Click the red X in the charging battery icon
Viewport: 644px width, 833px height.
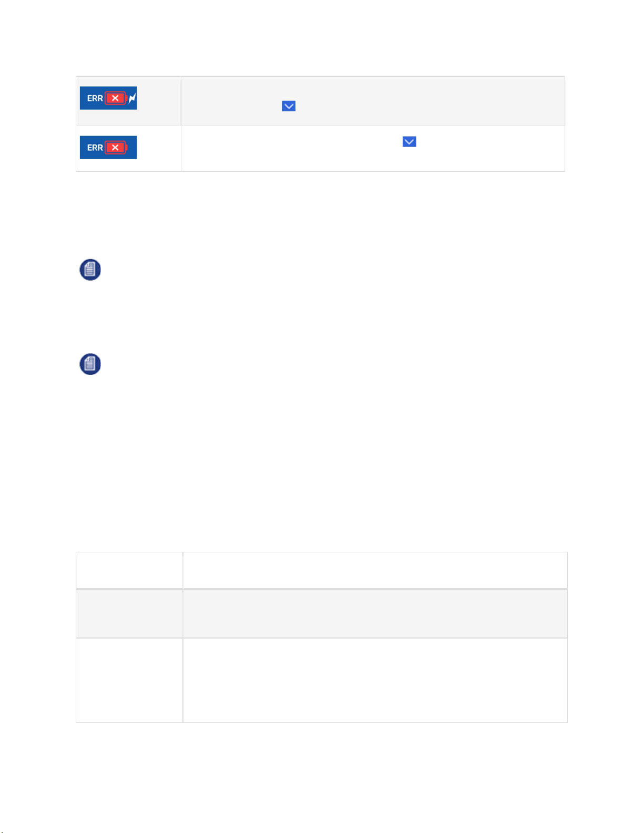pos(115,98)
